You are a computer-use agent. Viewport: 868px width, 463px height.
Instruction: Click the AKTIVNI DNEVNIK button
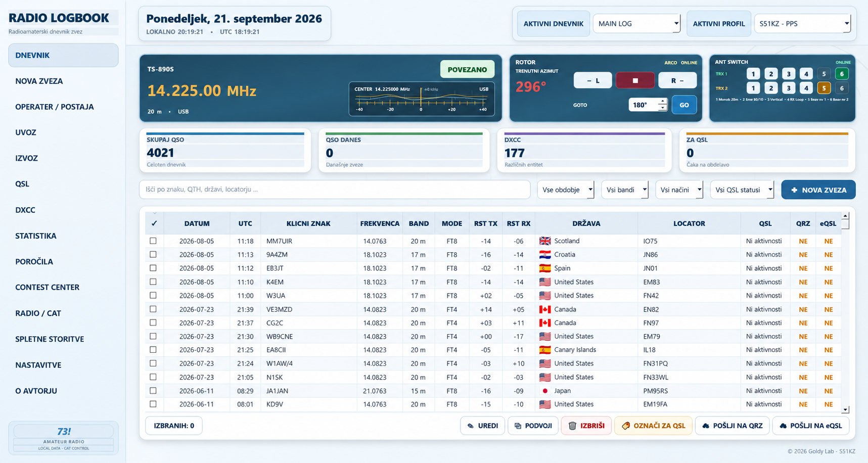tap(553, 24)
